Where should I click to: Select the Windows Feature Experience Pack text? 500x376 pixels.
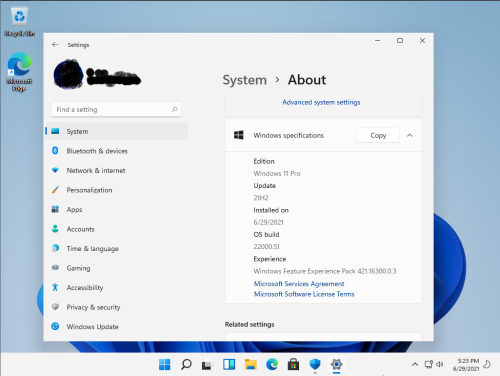coord(325,271)
